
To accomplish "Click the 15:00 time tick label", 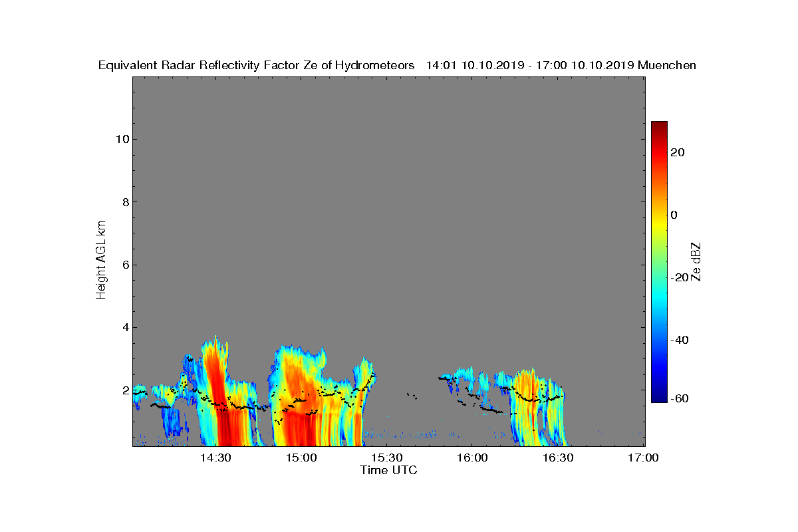I will [x=301, y=458].
